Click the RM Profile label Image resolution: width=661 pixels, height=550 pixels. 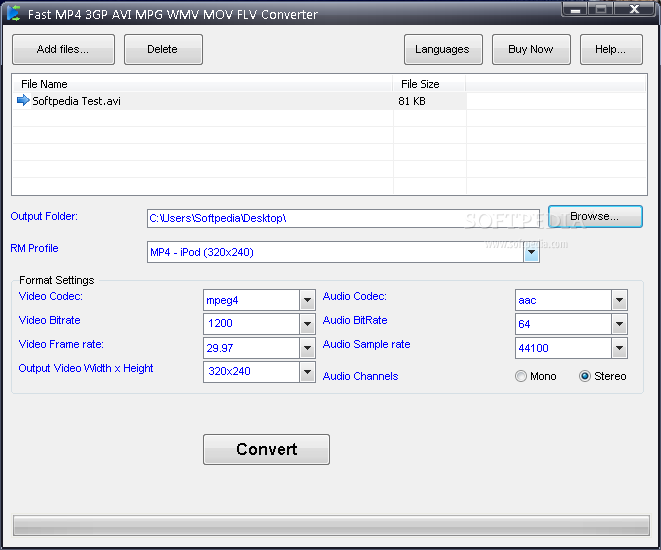point(34,248)
